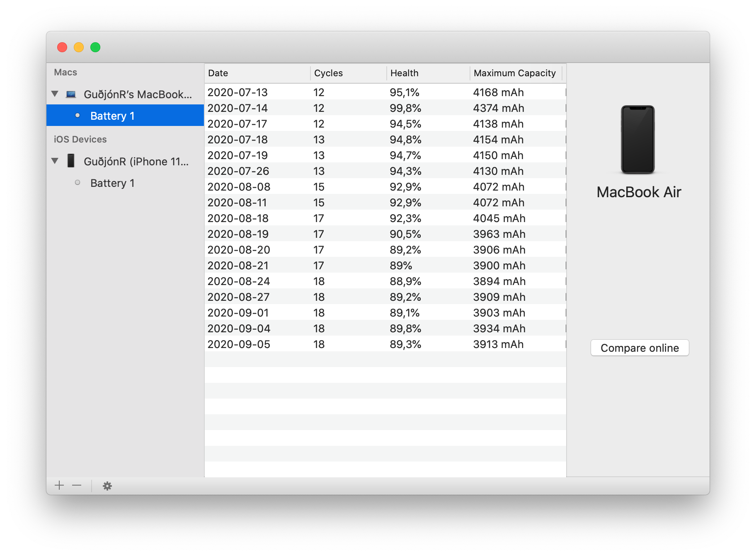Add a new device with the plus button
This screenshot has height=556, width=756.
tap(59, 485)
